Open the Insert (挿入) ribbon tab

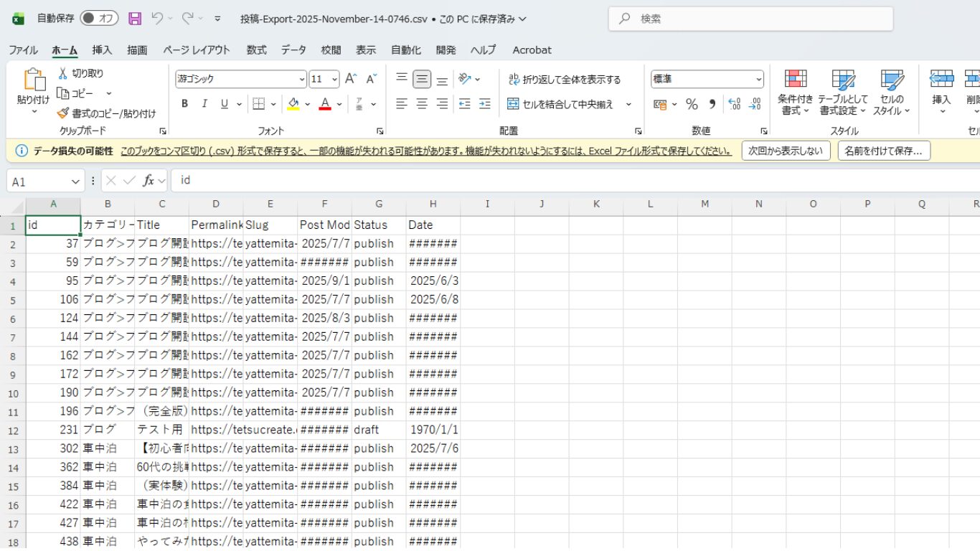[x=102, y=50]
